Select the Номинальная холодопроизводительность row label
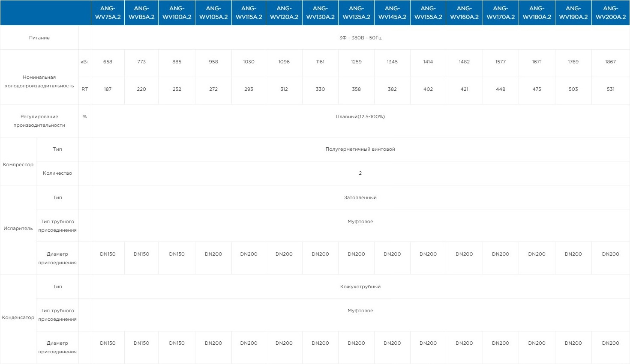Image resolution: width=630 pixels, height=364 pixels. pos(39,81)
